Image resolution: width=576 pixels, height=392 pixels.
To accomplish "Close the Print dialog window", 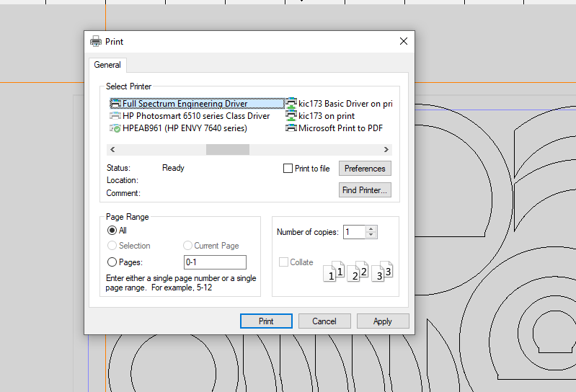I will pos(404,42).
